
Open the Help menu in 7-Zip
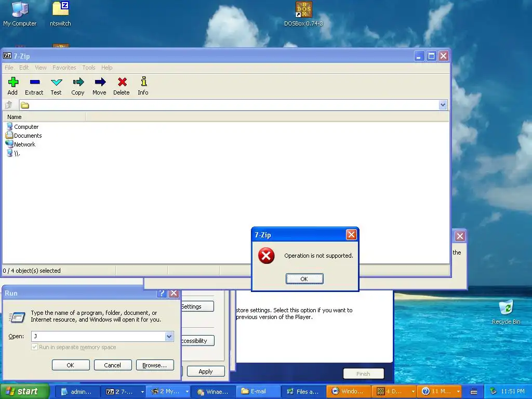(x=107, y=68)
